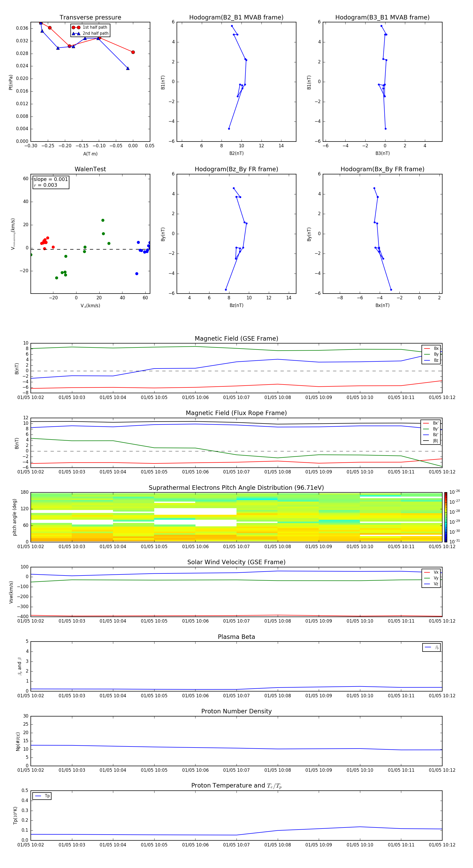This screenshot has height=868, width=473.
Task: Click the βp legend in Plasma Beta plot
Action: [x=431, y=647]
